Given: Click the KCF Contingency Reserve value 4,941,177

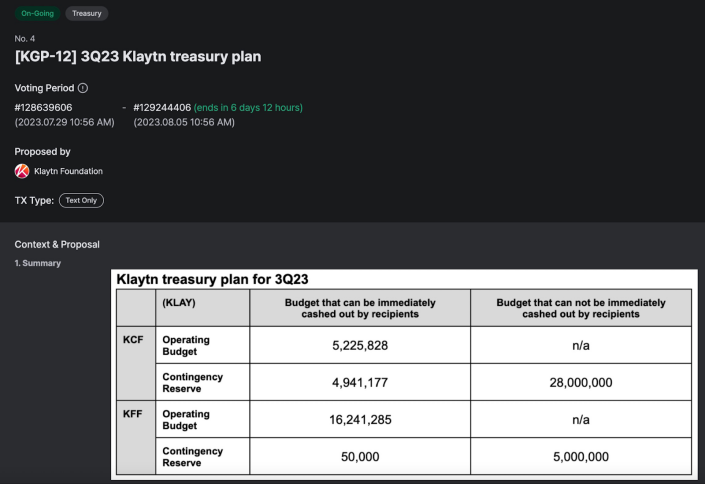Looking at the screenshot, I should click(360, 382).
